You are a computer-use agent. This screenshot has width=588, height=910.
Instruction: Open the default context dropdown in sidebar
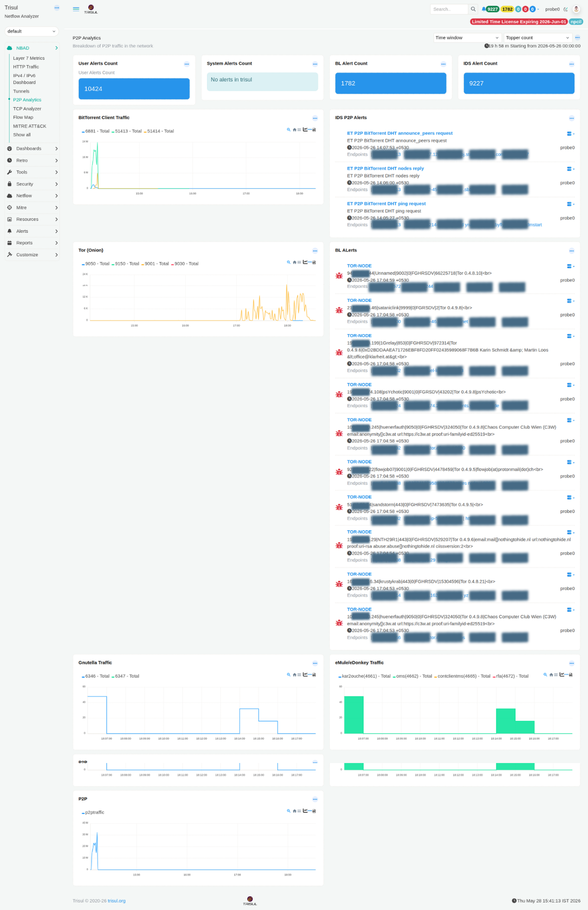[32, 31]
